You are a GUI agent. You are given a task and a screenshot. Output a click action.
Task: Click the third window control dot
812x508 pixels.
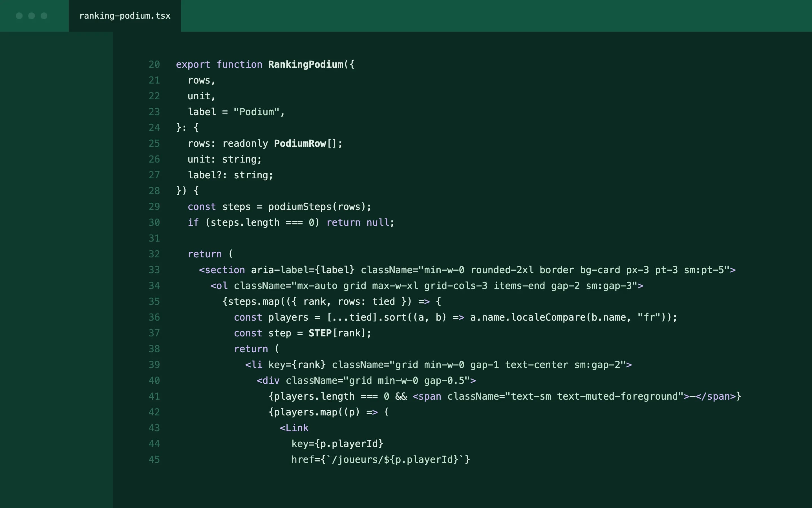(44, 16)
